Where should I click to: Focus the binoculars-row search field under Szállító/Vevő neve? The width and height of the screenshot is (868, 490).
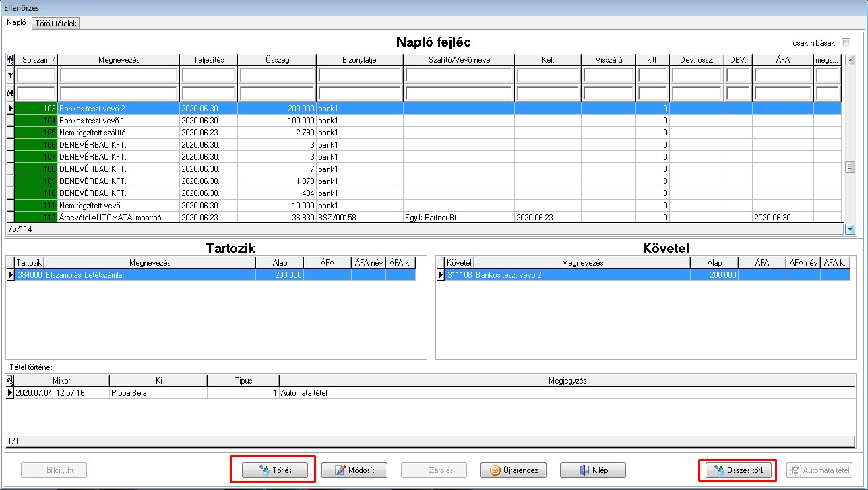click(x=458, y=93)
